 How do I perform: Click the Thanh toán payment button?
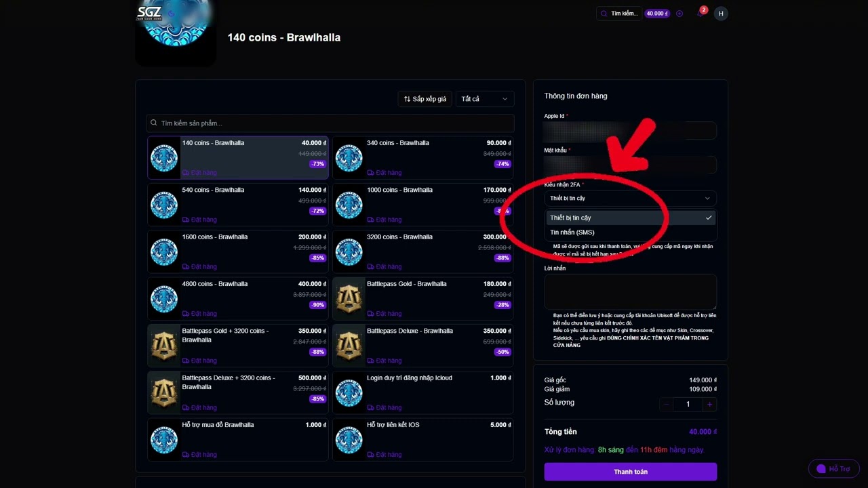click(x=630, y=472)
